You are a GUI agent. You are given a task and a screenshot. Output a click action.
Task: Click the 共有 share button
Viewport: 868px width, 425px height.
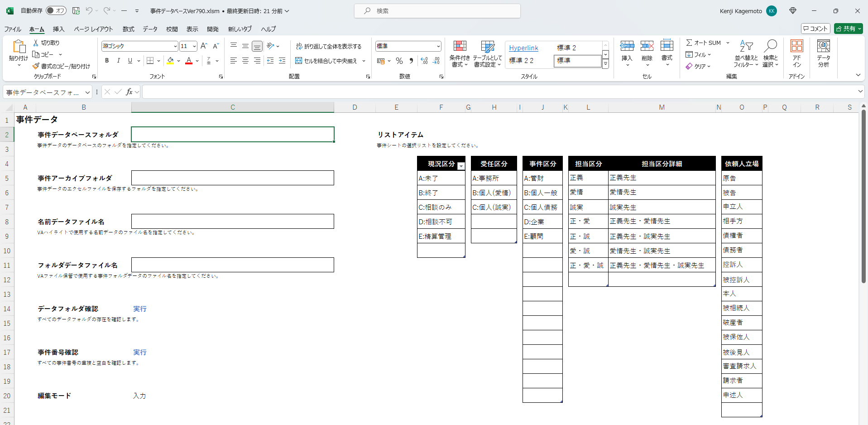[848, 29]
